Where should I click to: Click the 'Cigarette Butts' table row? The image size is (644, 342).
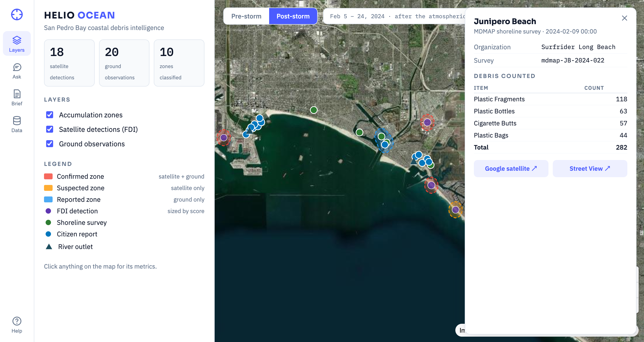[x=550, y=123]
